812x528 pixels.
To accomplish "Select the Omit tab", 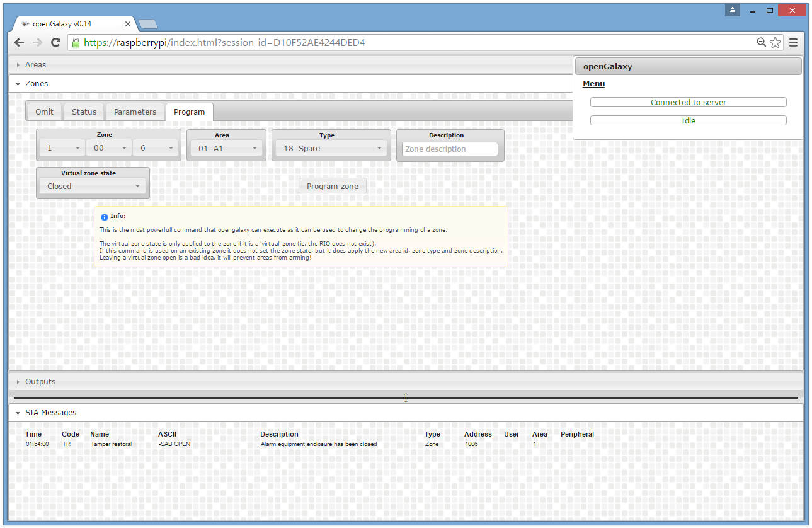I will 44,112.
